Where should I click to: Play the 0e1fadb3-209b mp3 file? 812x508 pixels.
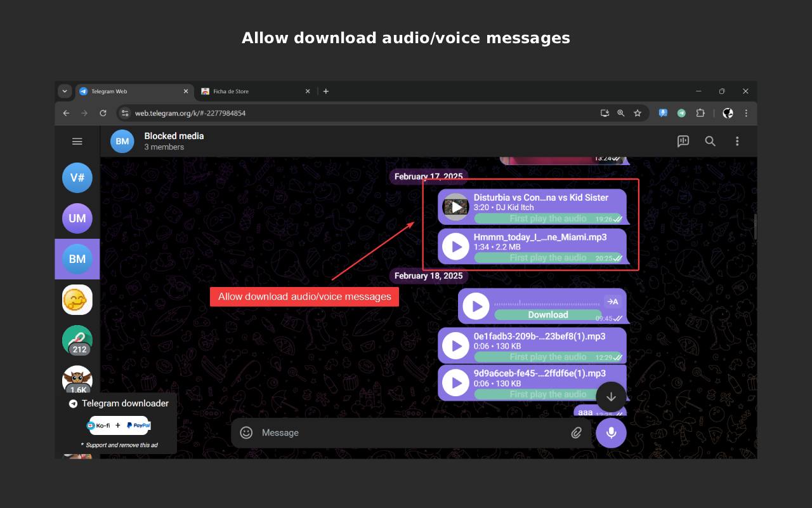tap(455, 345)
